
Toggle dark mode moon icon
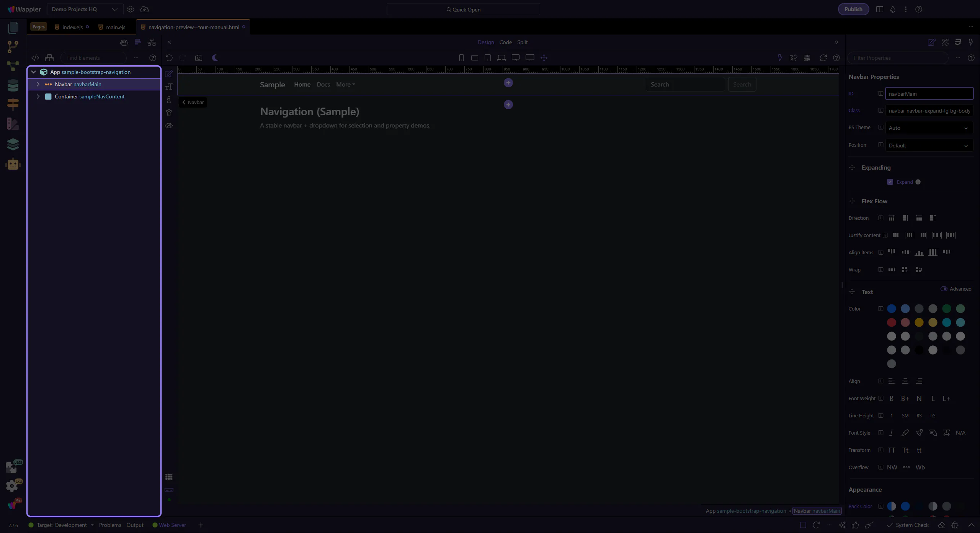point(215,58)
